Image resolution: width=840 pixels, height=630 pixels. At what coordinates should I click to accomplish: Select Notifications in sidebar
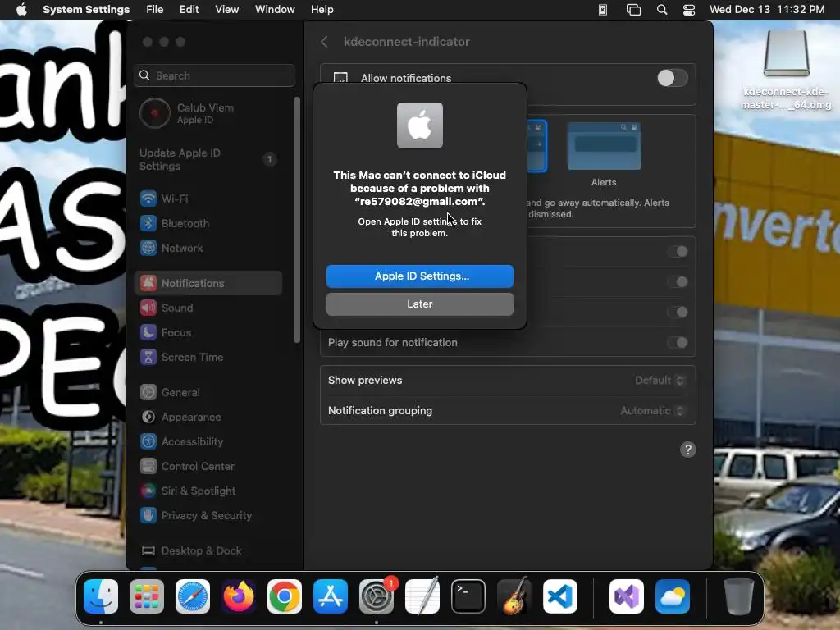point(208,283)
